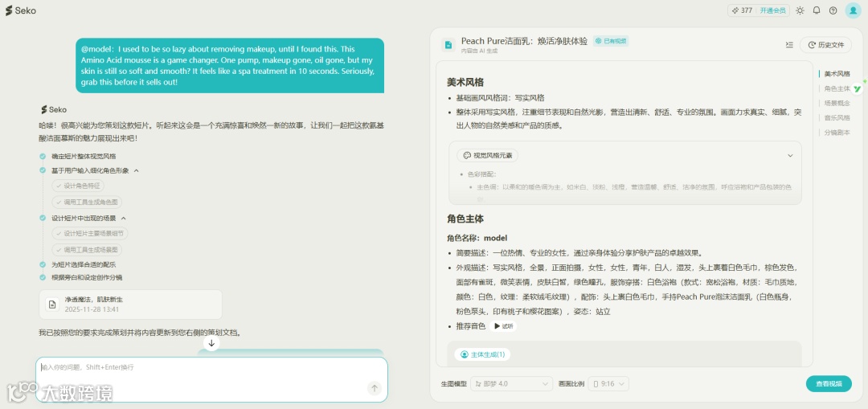Click the 2025-11-28 13:41 timestamp
The width and height of the screenshot is (868, 409).
[92, 309]
